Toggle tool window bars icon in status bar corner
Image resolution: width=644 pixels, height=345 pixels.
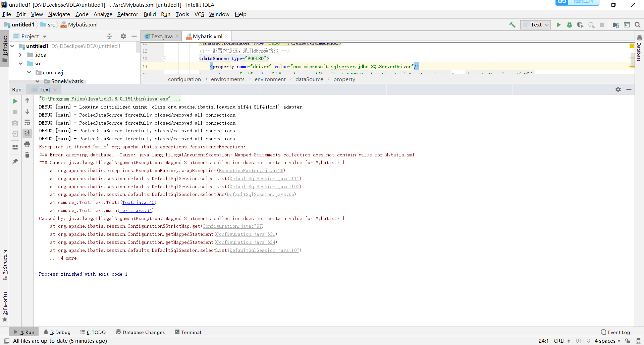click(6, 341)
